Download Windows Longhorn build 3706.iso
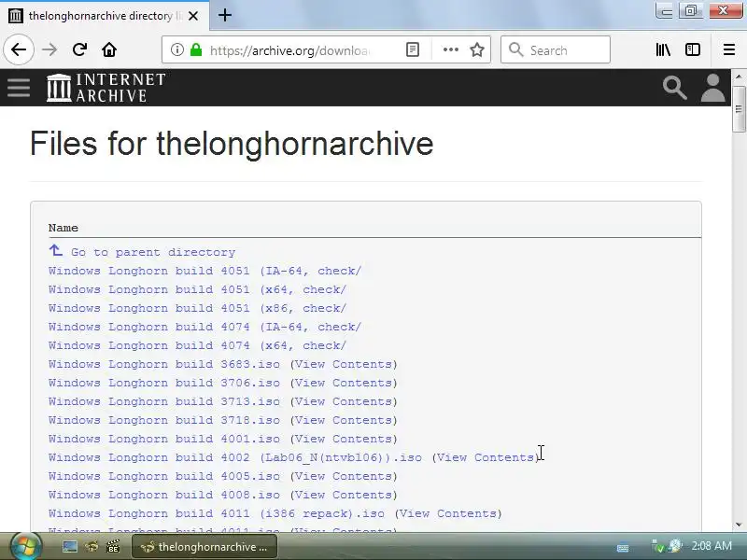Image resolution: width=747 pixels, height=560 pixels. pyautogui.click(x=164, y=383)
